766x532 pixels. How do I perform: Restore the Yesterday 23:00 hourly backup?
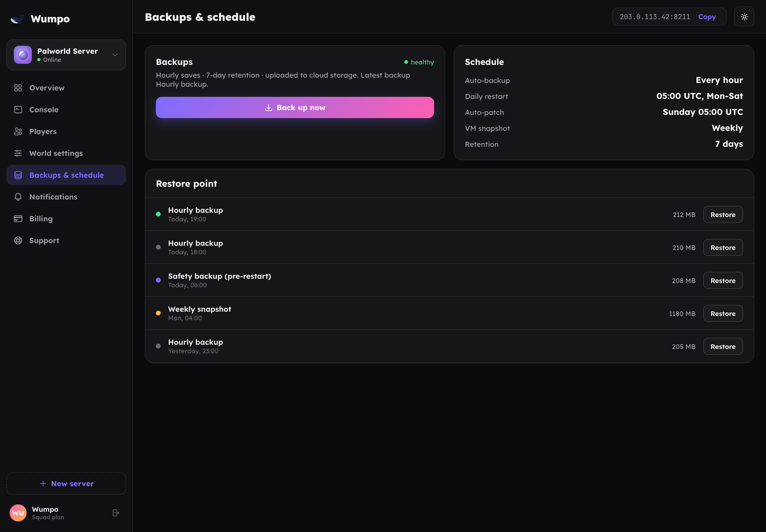click(x=723, y=347)
